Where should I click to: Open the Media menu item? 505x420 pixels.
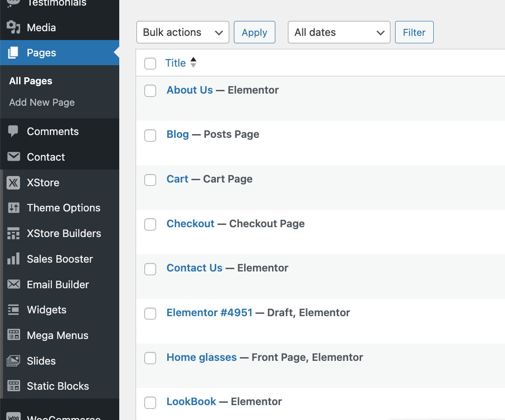pyautogui.click(x=60, y=27)
